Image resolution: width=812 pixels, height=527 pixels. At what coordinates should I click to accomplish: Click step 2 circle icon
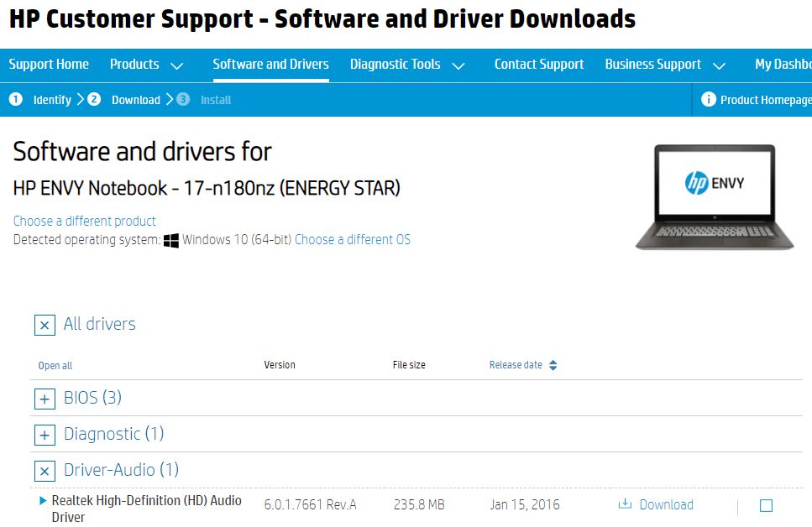(94, 99)
